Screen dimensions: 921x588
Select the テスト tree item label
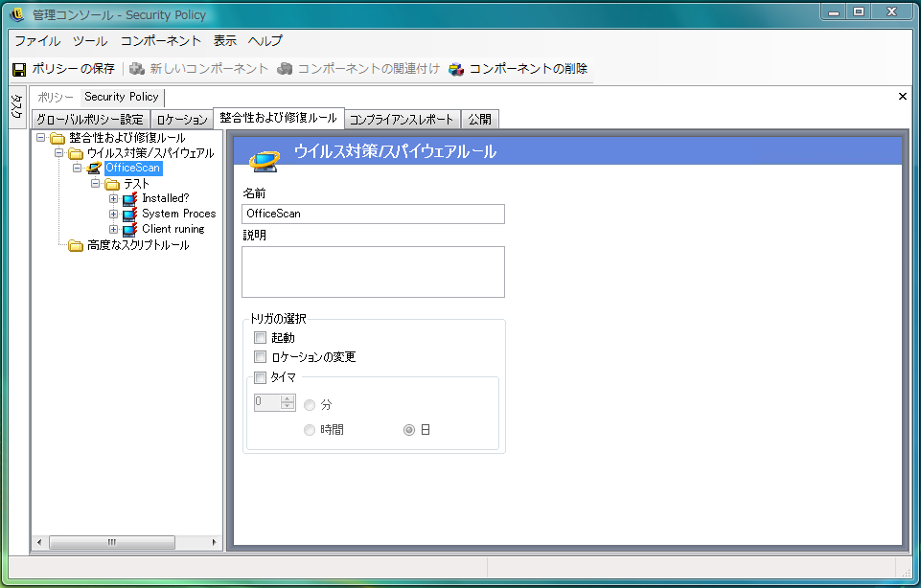click(x=137, y=184)
